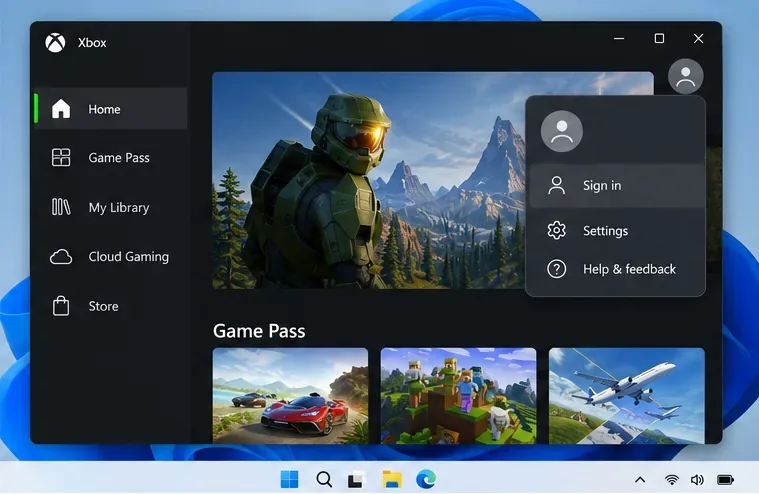Choose Help & feedback from the account menu
The height and width of the screenshot is (494, 759).
coord(617,269)
